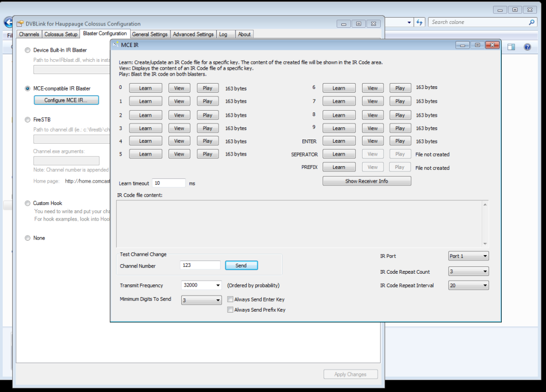Choose the FireSTB radio option

coord(28,120)
